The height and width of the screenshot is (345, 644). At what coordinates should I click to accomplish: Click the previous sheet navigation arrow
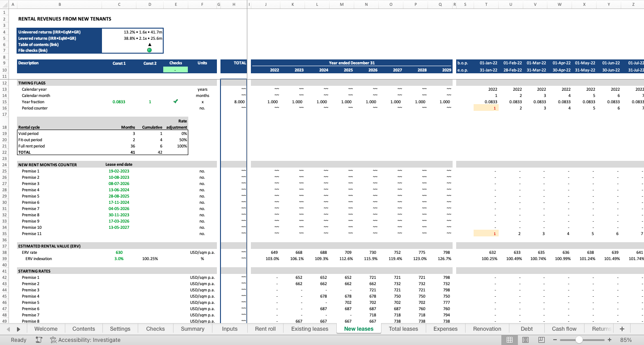(8, 329)
